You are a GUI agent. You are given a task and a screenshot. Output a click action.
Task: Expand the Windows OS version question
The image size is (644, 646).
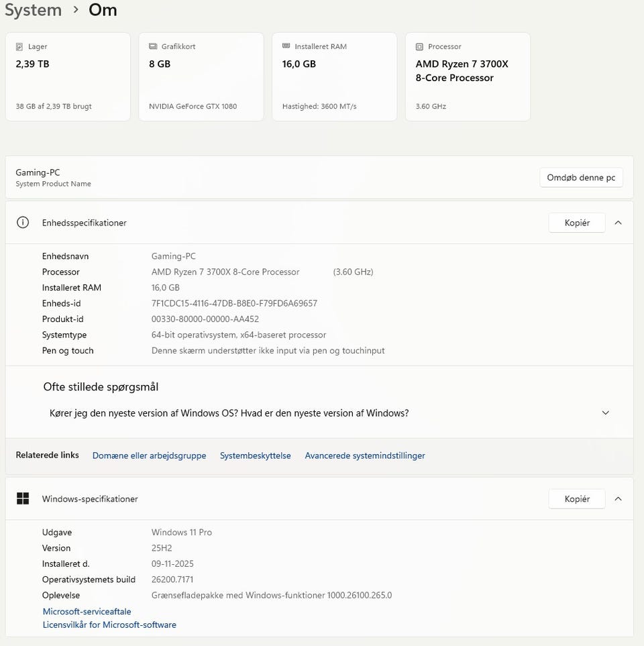point(605,413)
